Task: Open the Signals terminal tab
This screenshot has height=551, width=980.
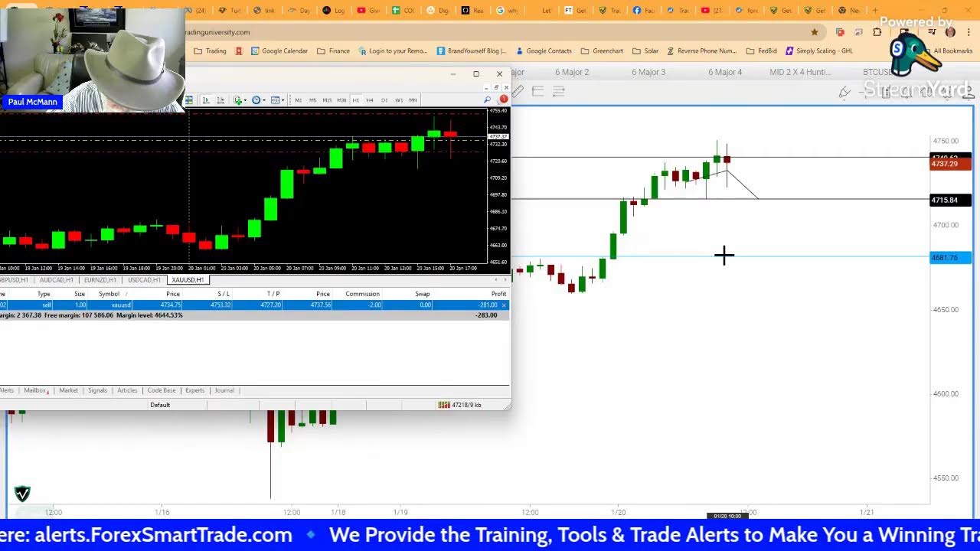Action: 97,390
